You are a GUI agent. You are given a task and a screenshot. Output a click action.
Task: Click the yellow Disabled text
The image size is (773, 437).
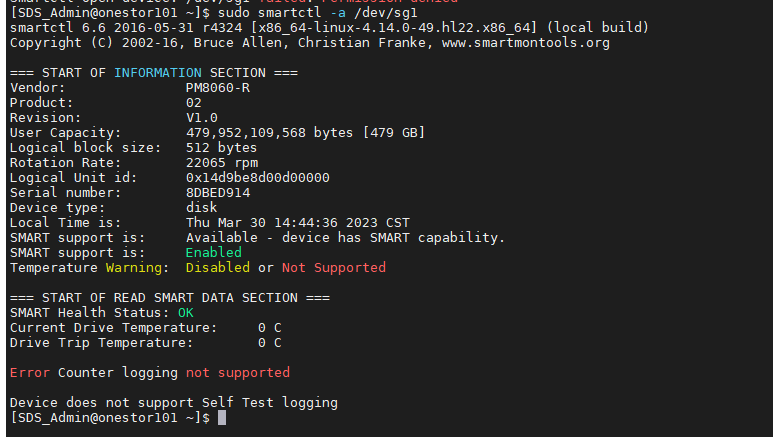click(218, 267)
